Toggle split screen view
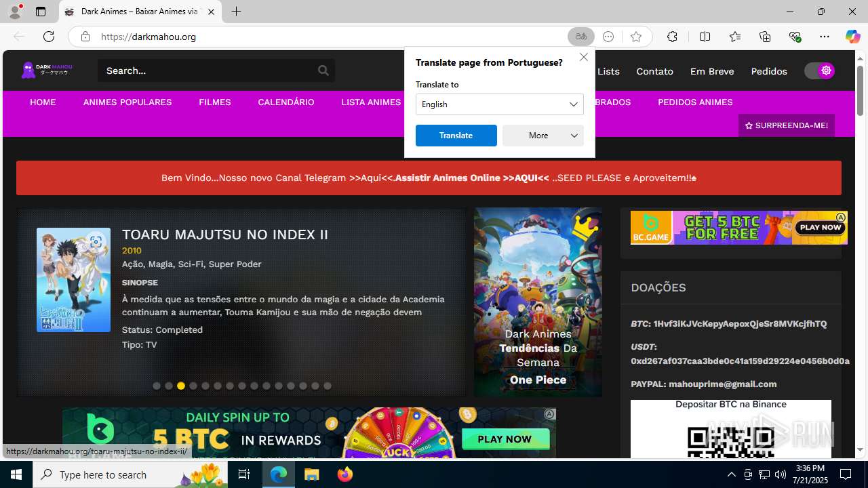The image size is (868, 488). 705,37
